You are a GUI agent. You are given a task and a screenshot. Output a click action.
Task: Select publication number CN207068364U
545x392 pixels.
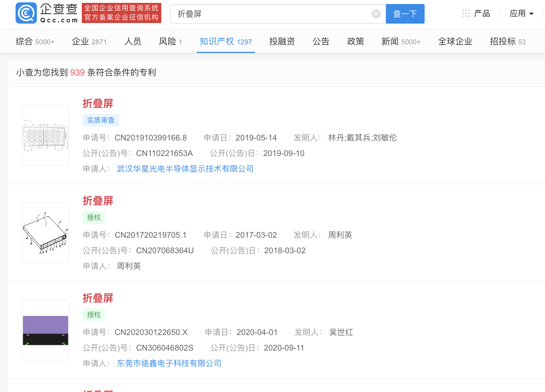(165, 250)
